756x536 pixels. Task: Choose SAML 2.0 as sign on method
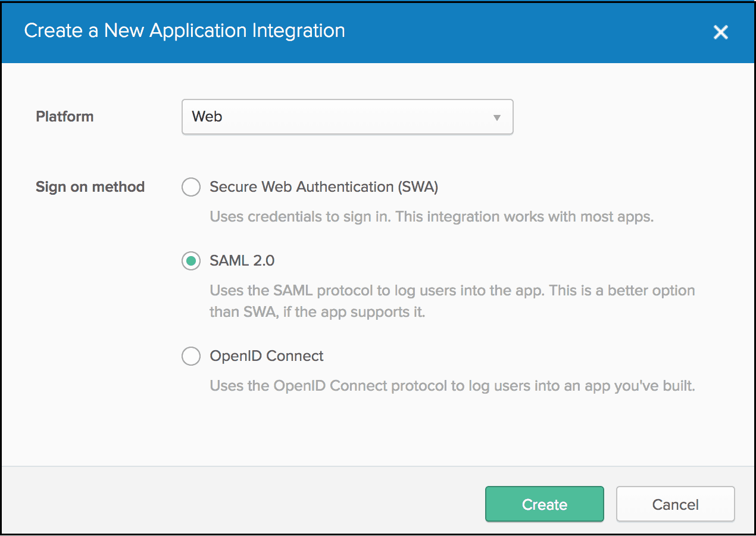[x=190, y=261]
